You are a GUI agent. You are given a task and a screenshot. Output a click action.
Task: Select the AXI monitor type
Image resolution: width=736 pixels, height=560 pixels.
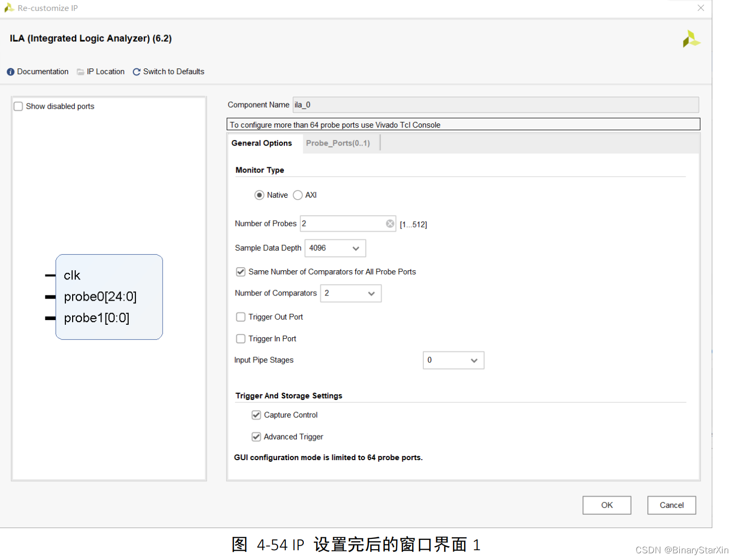click(298, 195)
